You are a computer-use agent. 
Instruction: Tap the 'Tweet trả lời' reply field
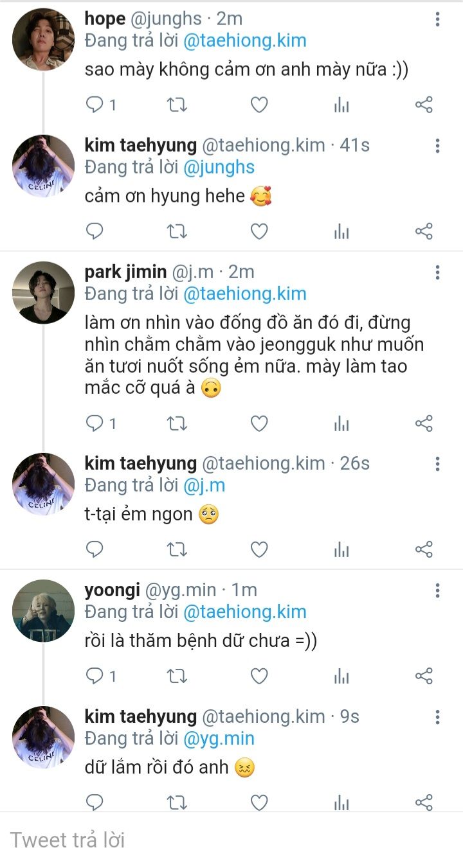point(232,840)
